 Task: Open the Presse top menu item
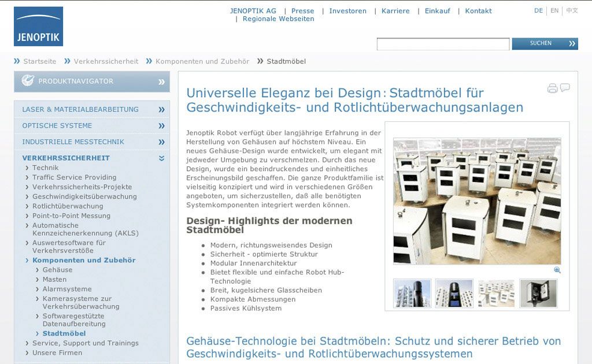[x=302, y=11]
